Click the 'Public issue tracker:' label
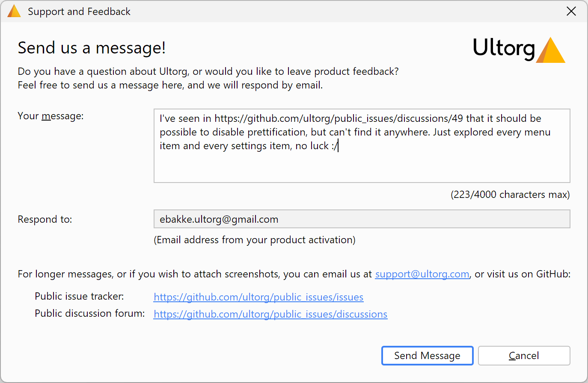 tap(79, 296)
